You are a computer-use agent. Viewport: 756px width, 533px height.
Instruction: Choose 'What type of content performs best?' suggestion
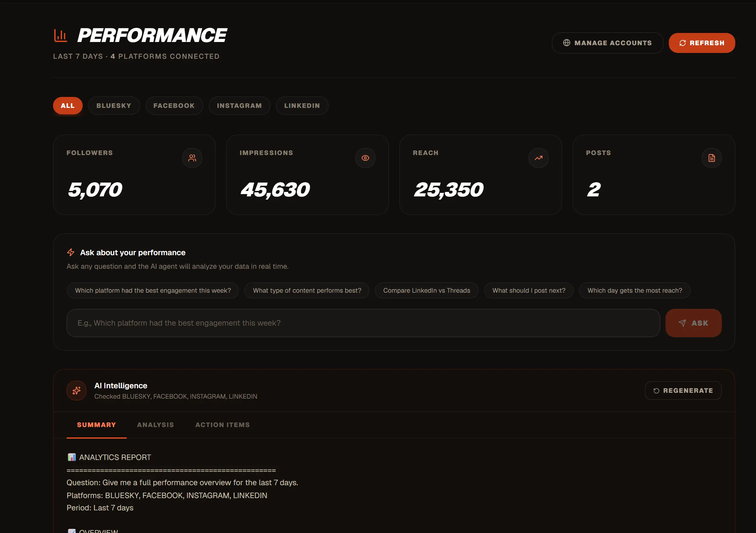(x=307, y=290)
